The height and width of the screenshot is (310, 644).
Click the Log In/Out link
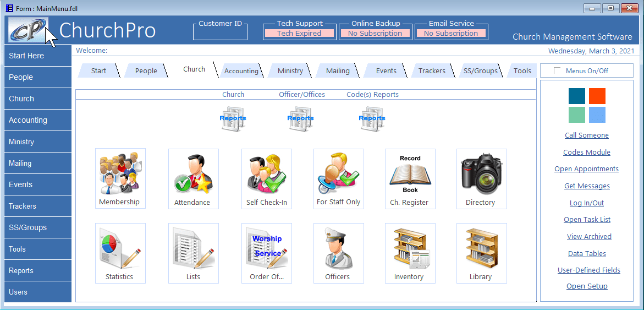tap(586, 203)
